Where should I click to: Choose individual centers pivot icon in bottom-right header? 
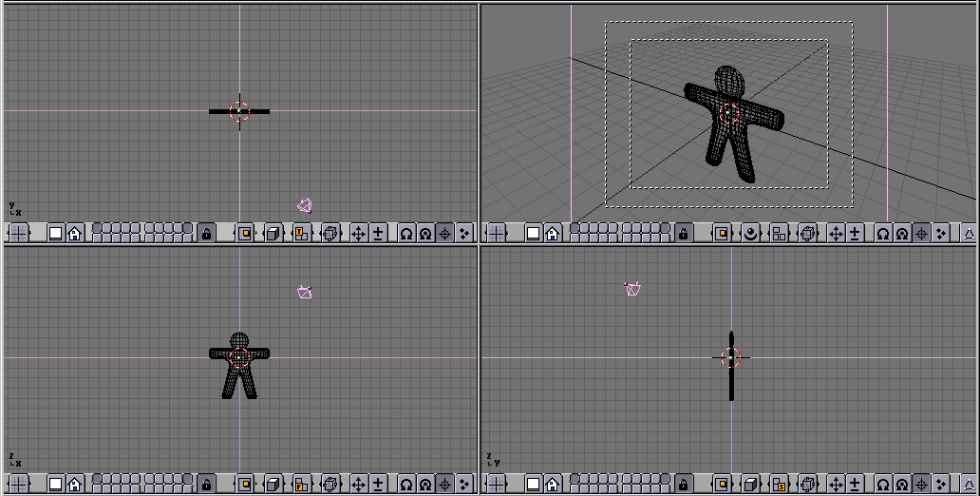point(940,486)
